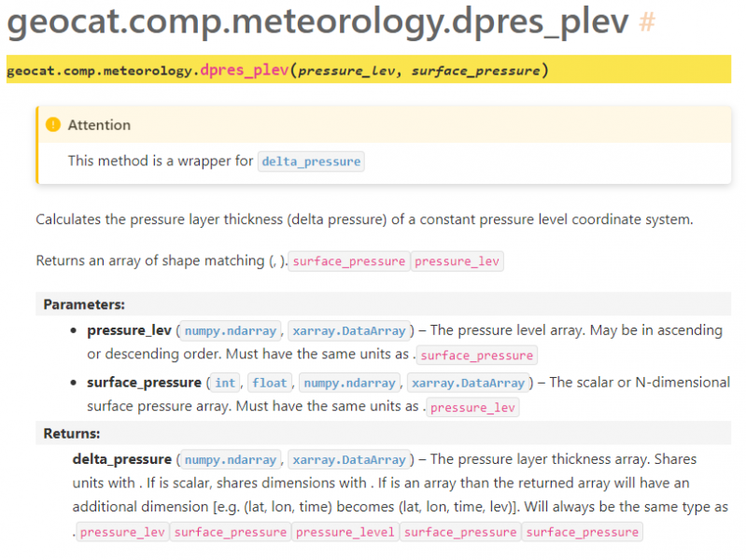The image size is (746, 560).
Task: Click the Parameters section header
Action: 84,304
